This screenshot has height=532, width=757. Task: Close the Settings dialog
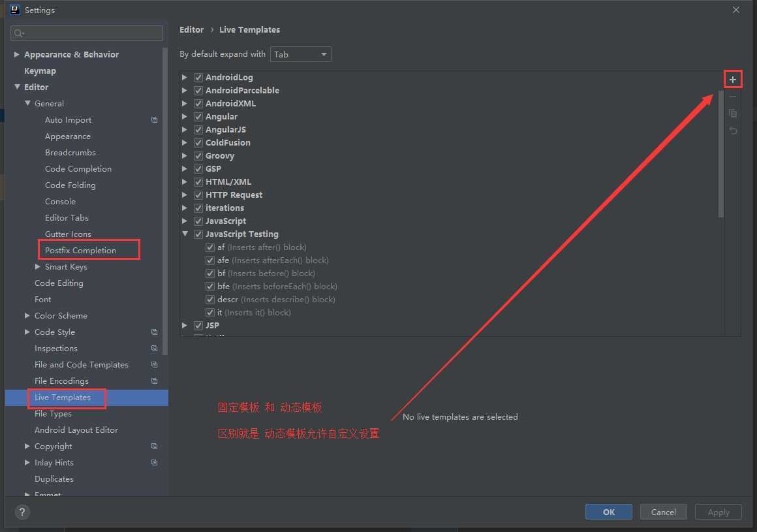[x=735, y=10]
